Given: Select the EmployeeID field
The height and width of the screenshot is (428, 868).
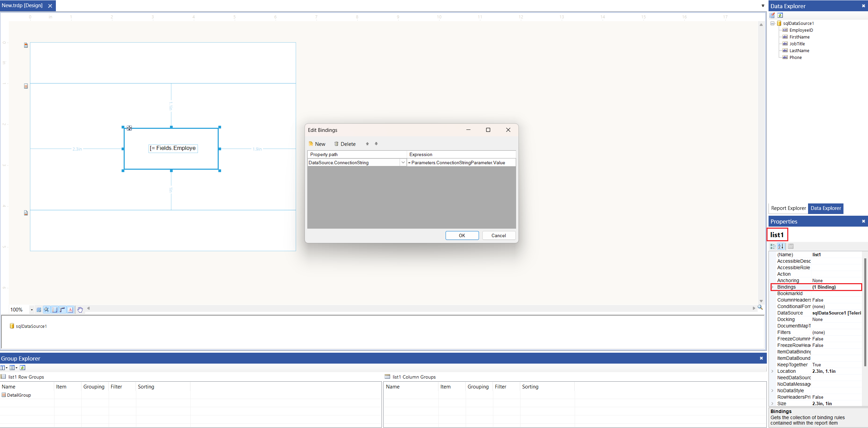Looking at the screenshot, I should click(x=801, y=30).
